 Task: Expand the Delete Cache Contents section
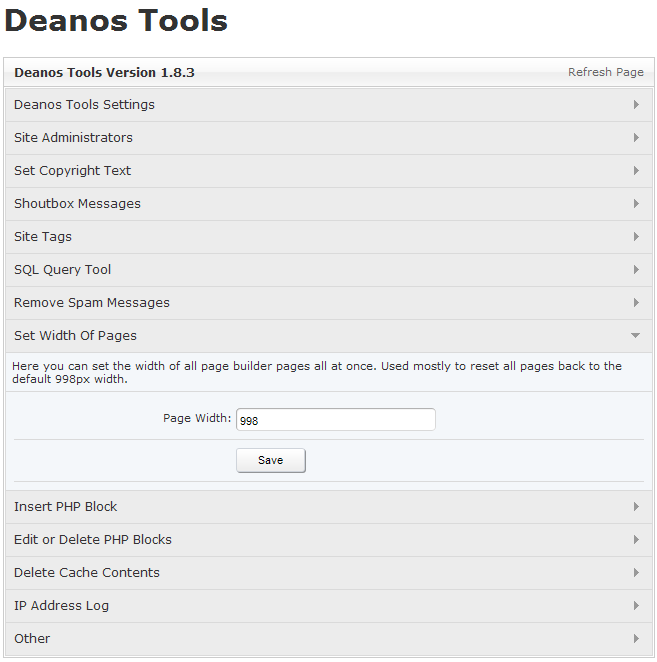pos(87,573)
